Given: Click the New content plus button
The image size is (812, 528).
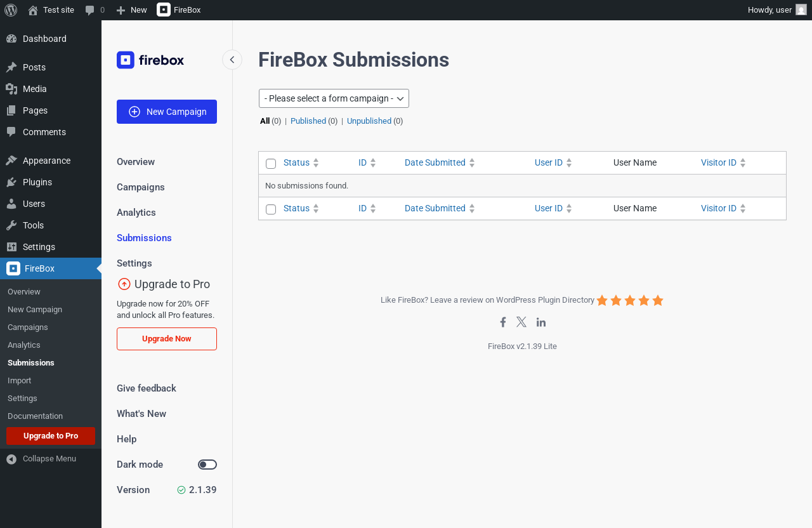Looking at the screenshot, I should [131, 10].
